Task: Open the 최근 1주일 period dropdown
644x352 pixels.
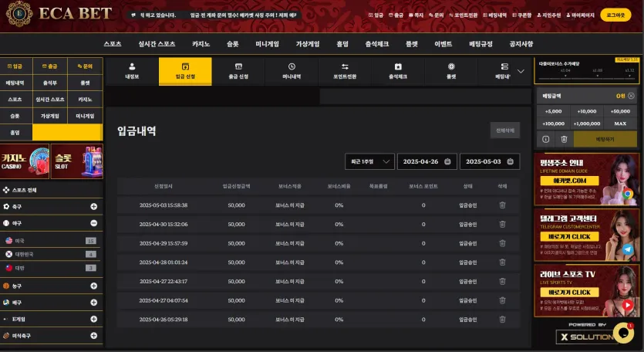Action: click(369, 161)
